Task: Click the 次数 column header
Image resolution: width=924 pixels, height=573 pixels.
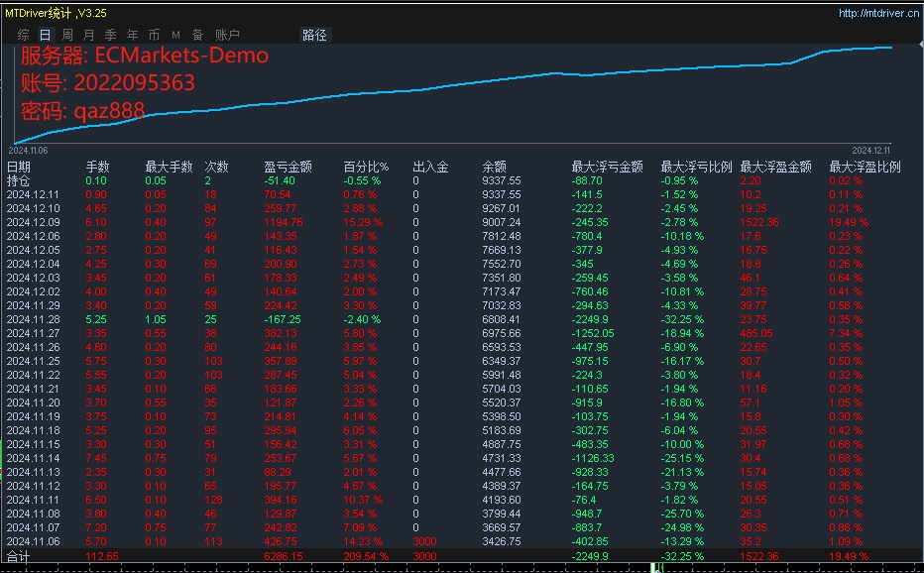Action: click(216, 167)
